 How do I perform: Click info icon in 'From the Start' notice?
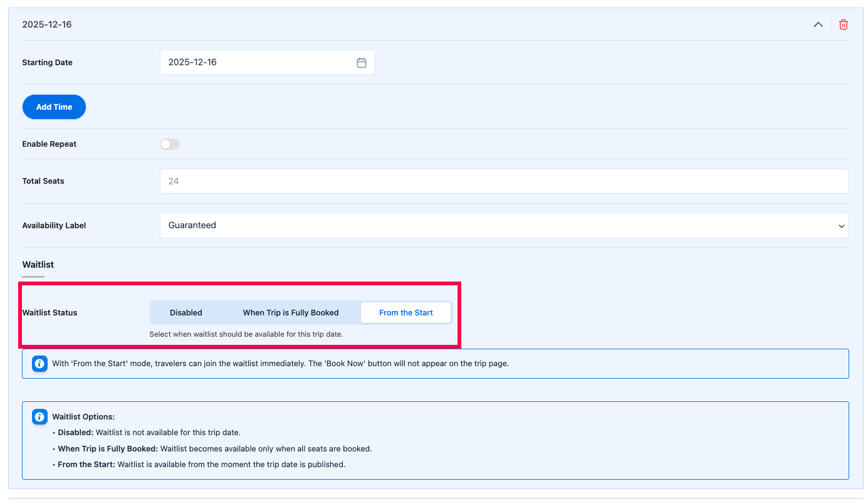(x=39, y=364)
